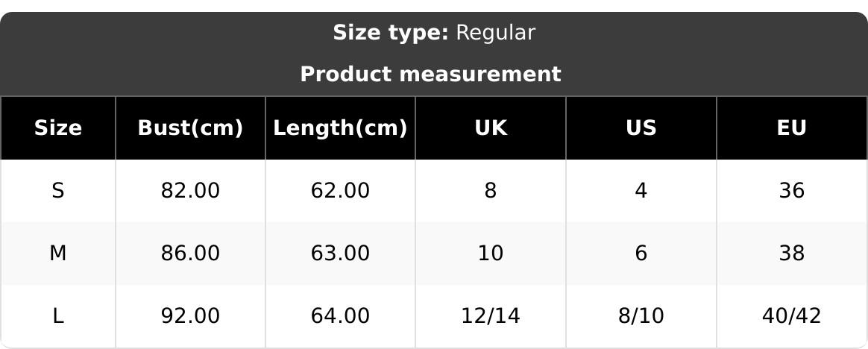Select the 64.00 length cell
The height and width of the screenshot is (349, 868).
[x=340, y=316]
